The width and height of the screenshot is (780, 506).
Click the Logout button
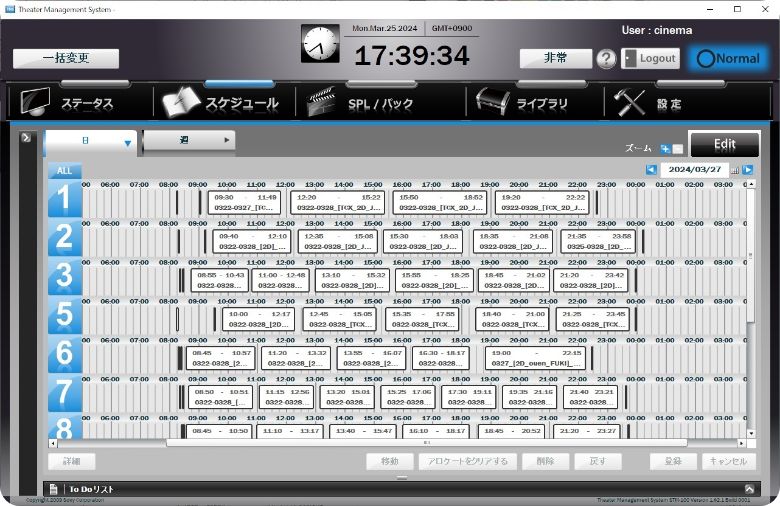coord(651,58)
